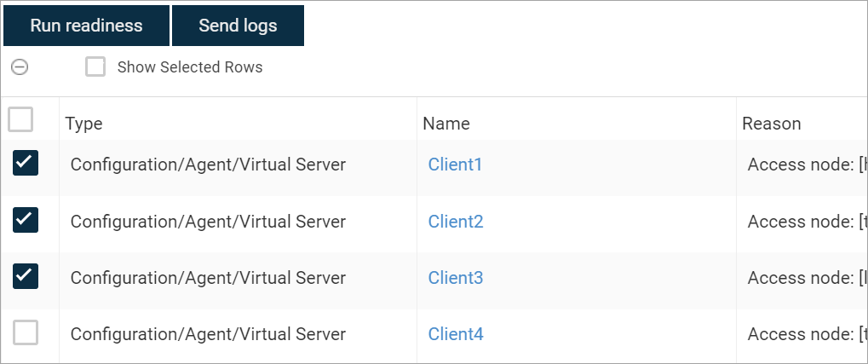The width and height of the screenshot is (868, 364).
Task: Untick the Client3 row checkbox
Action: (26, 277)
